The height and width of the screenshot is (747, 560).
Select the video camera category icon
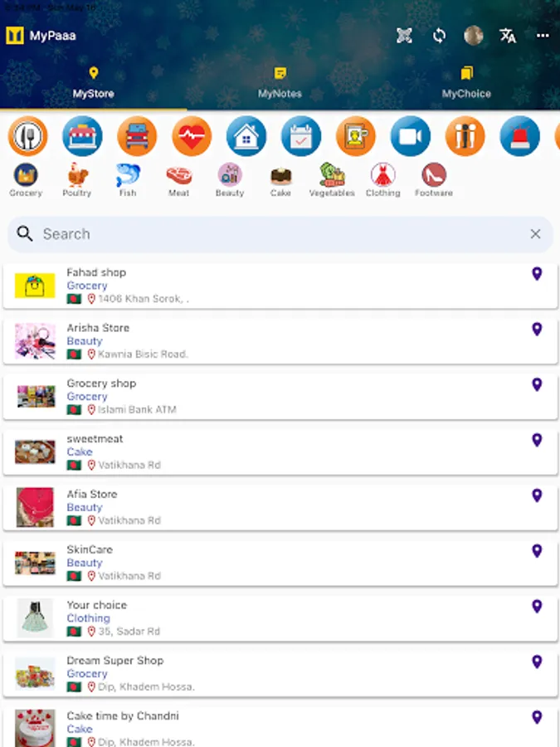pyautogui.click(x=411, y=136)
